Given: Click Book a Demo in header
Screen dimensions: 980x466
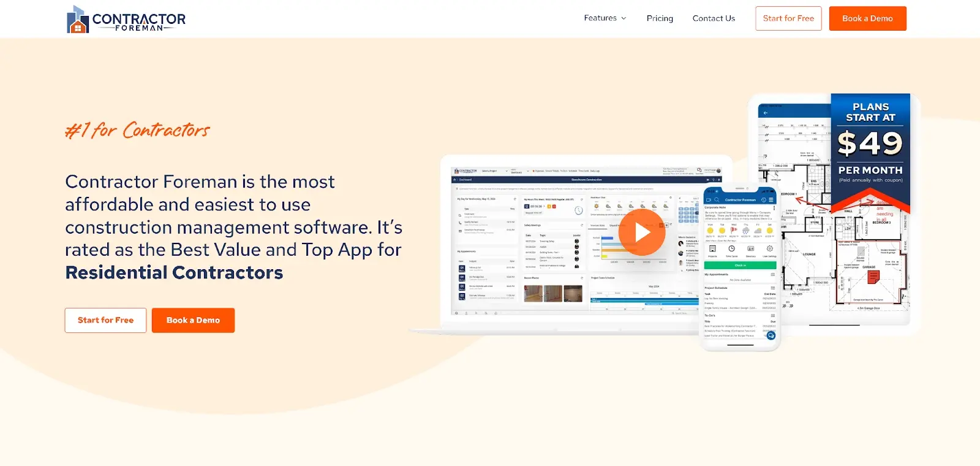Looking at the screenshot, I should coord(867,18).
